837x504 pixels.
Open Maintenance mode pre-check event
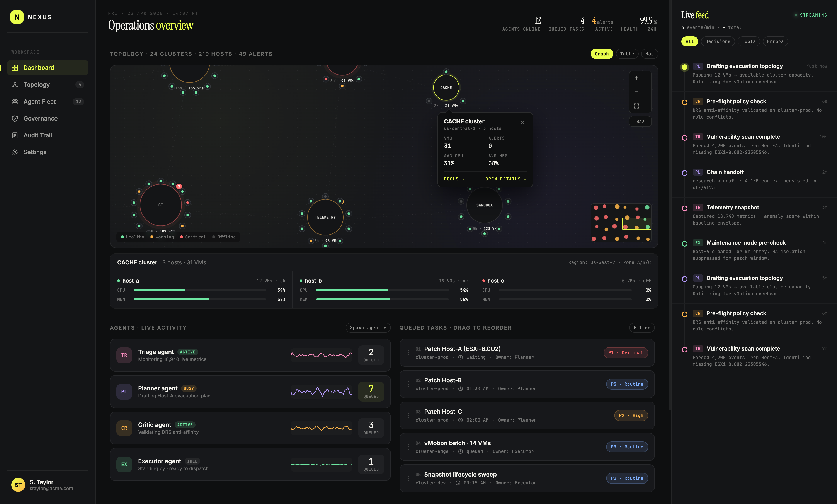click(x=754, y=250)
